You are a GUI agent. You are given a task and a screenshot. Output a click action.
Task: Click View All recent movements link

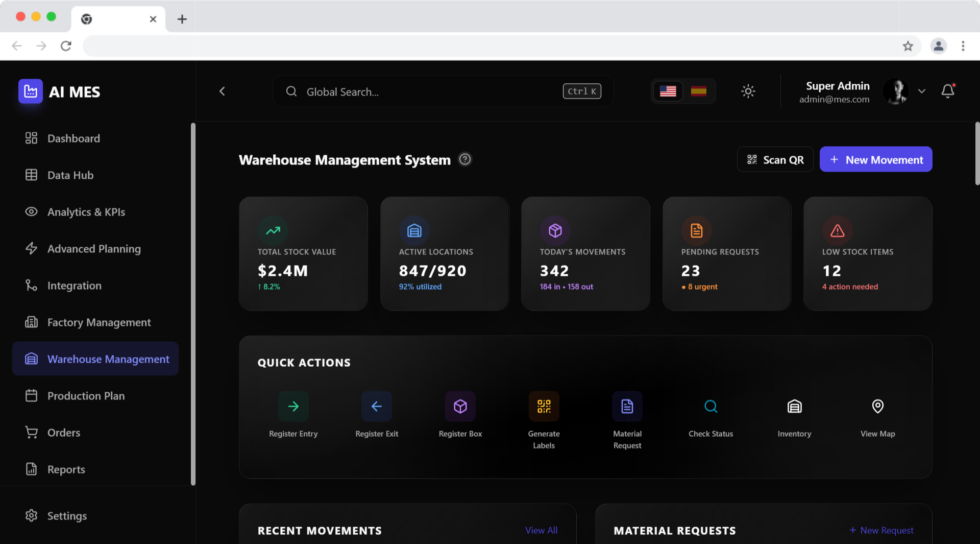coord(542,531)
